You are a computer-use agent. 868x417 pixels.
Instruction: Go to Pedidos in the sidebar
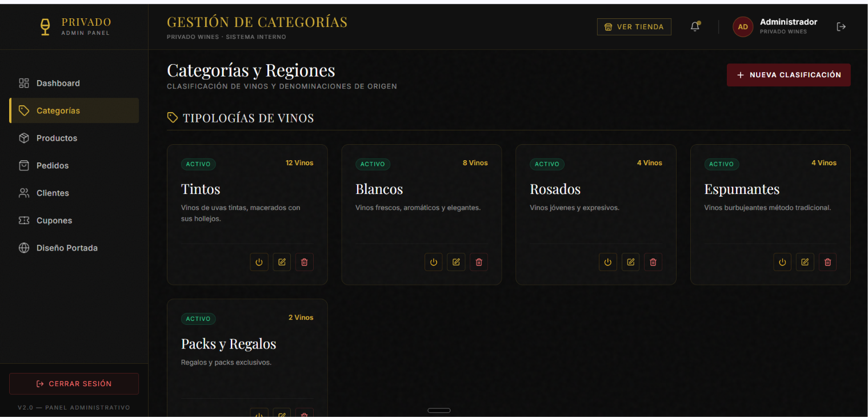(x=74, y=165)
